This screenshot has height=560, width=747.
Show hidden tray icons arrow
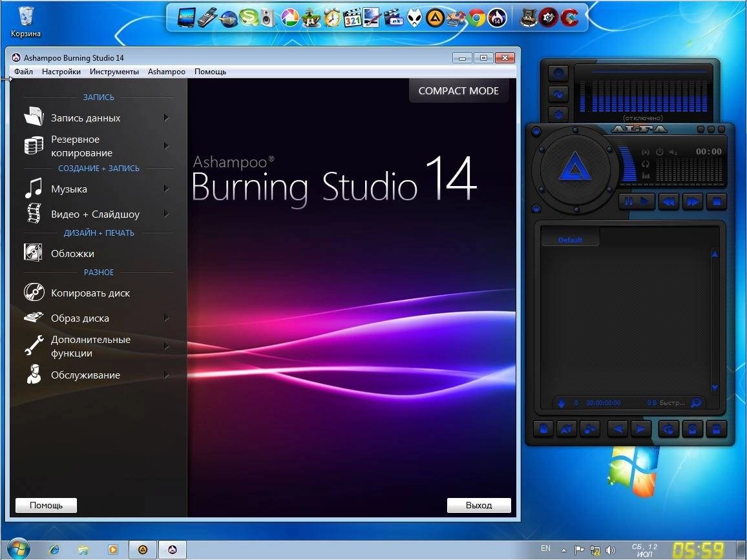coord(563,550)
